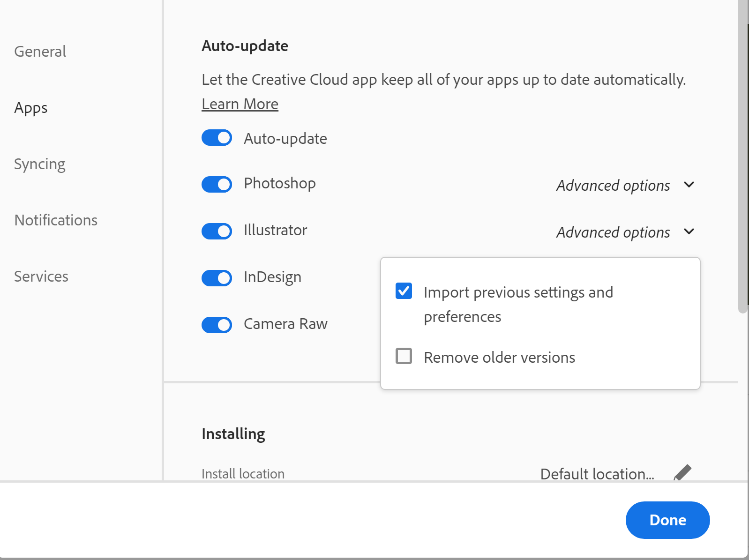Click the Default location text
Screen dimensions: 749x560
(597, 474)
